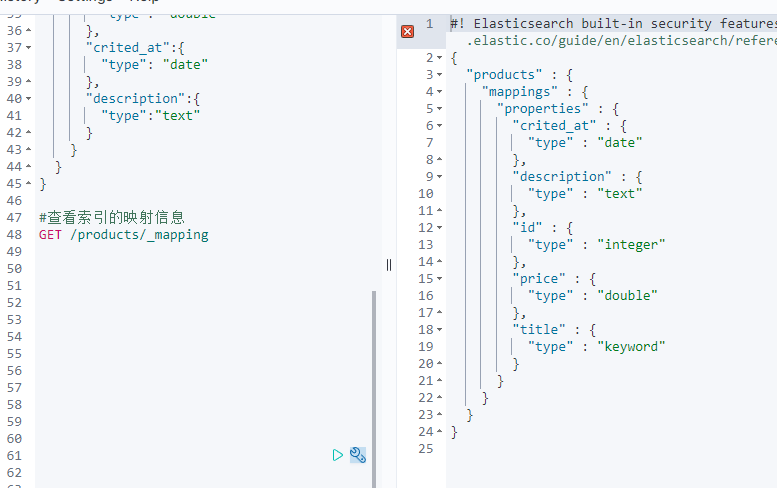Place cursor on empty editor line 50
This screenshot has width=777, height=488.
pos(203,269)
